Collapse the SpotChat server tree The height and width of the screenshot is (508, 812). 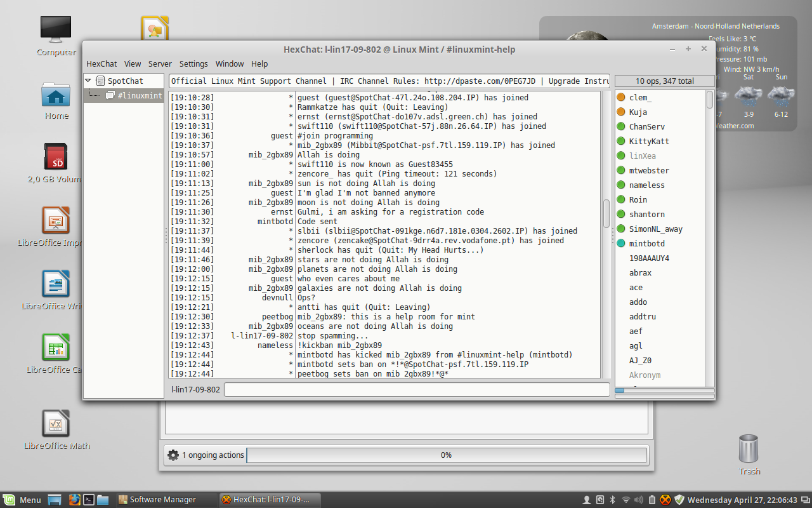[x=88, y=81]
